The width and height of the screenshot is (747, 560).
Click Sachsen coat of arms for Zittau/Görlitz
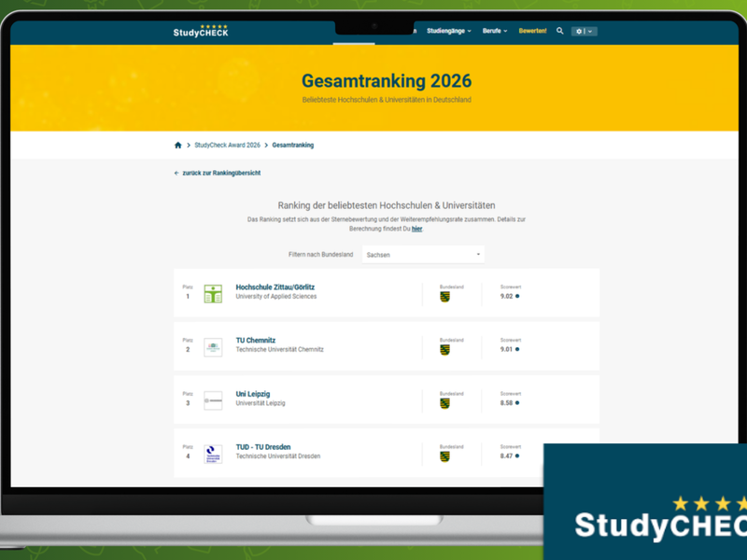(x=445, y=297)
